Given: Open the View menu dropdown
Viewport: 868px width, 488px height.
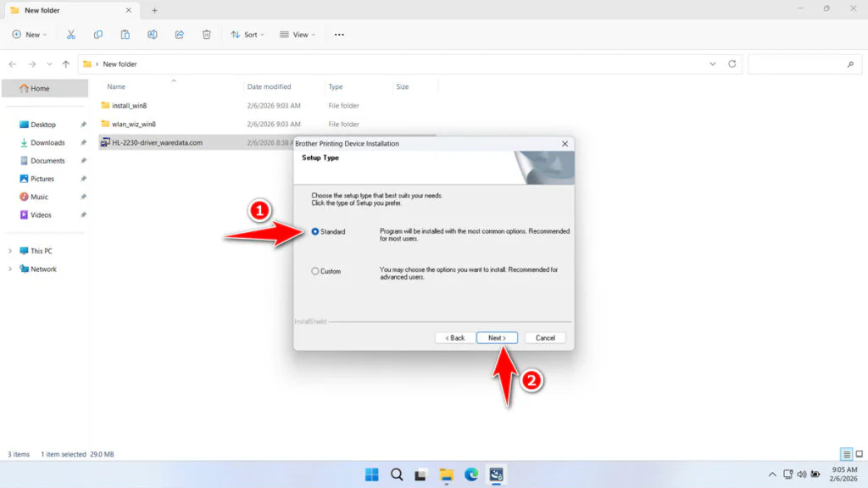Looking at the screenshot, I should pyautogui.click(x=298, y=34).
